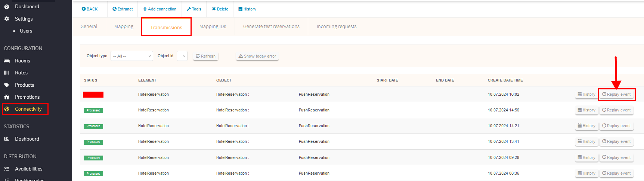This screenshot has width=644, height=181.
Task: Click the Settings gear icon in sidebar
Action: point(7,19)
